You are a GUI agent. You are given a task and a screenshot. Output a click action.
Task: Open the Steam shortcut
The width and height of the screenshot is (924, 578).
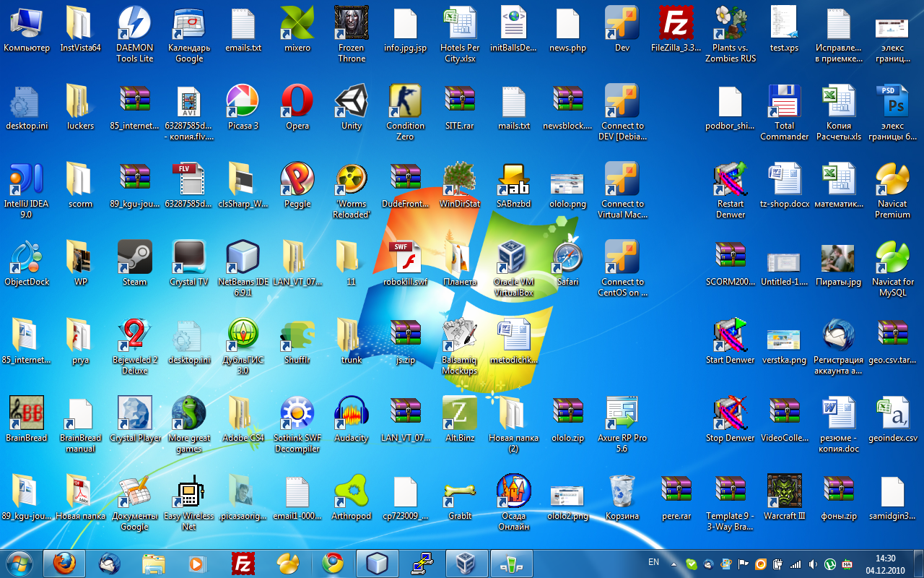click(135, 258)
